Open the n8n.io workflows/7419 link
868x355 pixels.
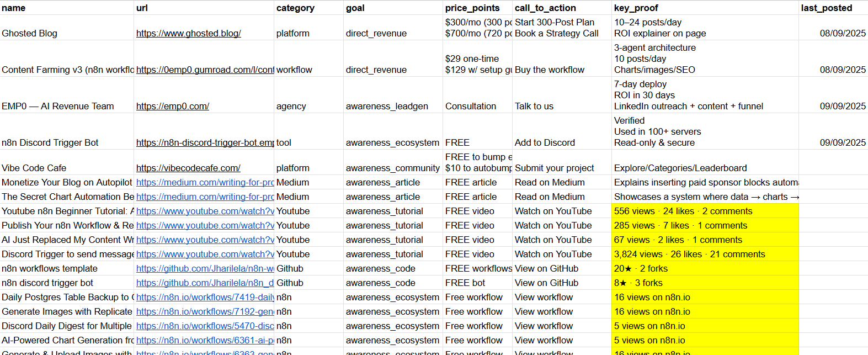pos(205,297)
